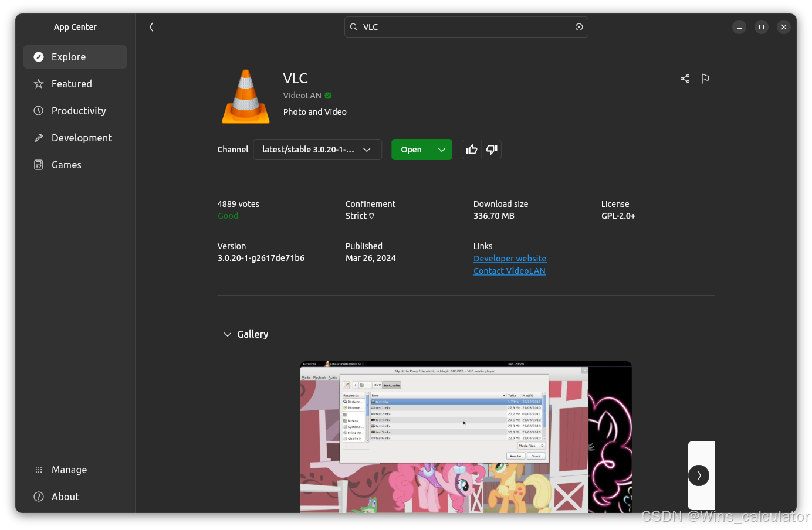Visit the Developer website link
The height and width of the screenshot is (530, 812).
point(510,259)
